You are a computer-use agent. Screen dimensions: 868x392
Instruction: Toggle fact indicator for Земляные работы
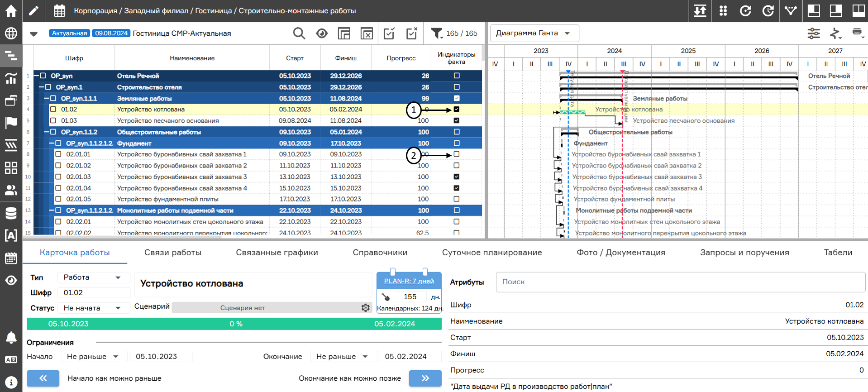pyautogui.click(x=456, y=98)
